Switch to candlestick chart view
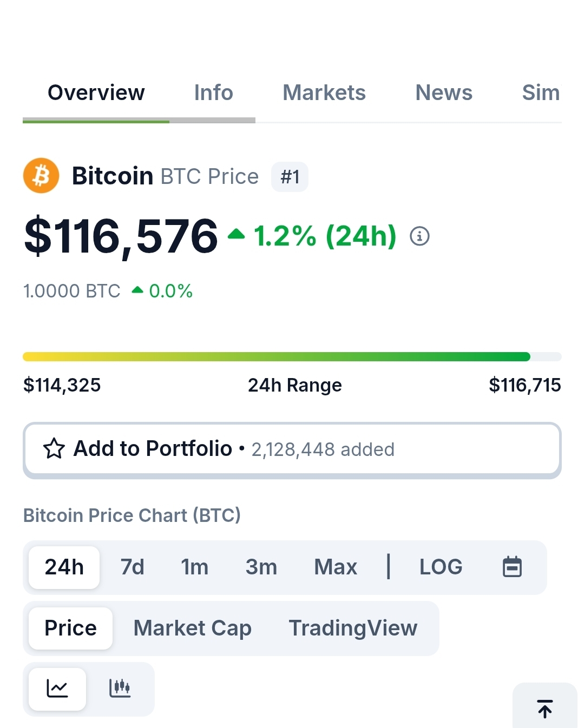Image resolution: width=578 pixels, height=728 pixels. point(120,689)
